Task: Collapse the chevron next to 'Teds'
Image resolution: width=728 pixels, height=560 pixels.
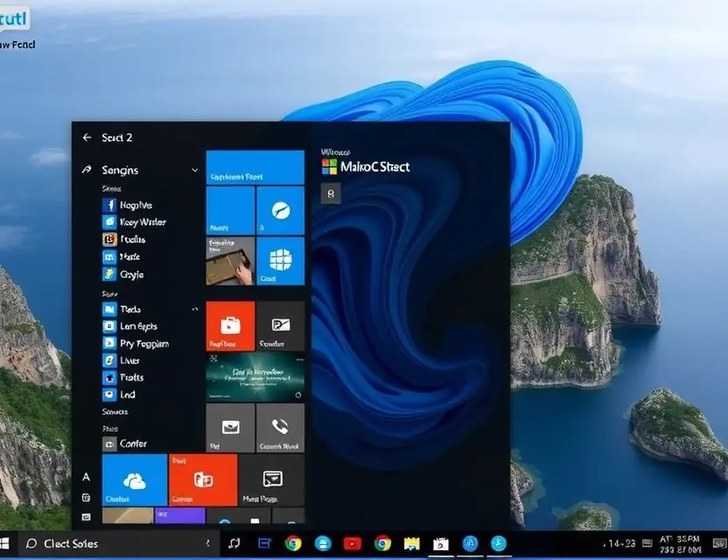Action: (x=195, y=309)
